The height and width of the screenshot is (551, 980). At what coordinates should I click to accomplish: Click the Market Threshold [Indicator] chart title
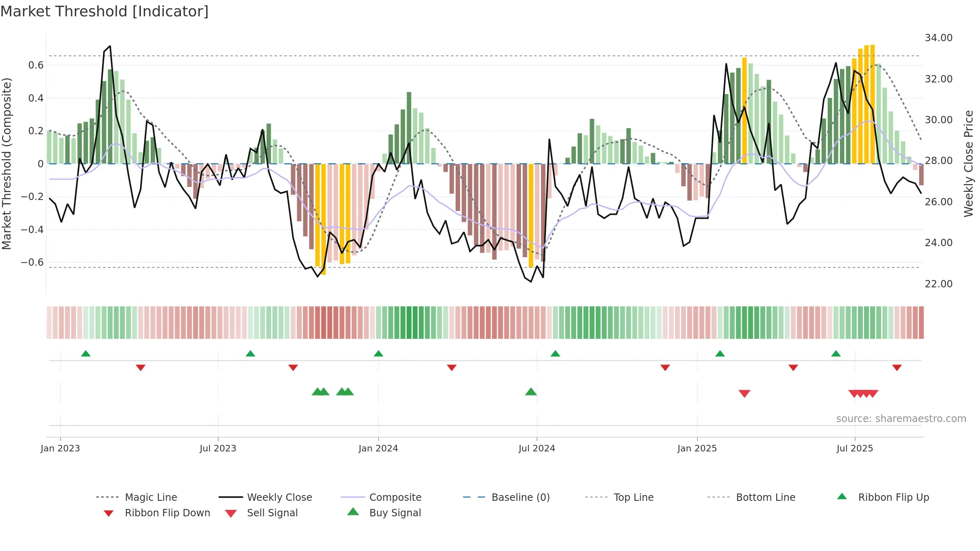coord(105,11)
